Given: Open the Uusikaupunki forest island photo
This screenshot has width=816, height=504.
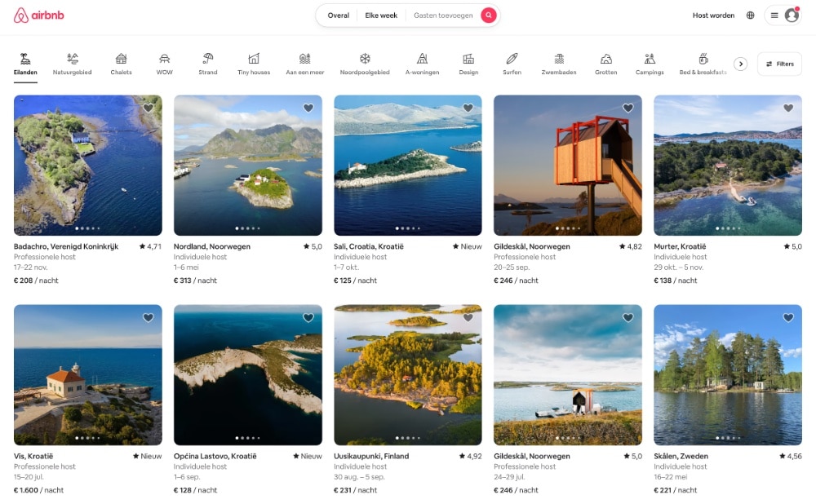Looking at the screenshot, I should [x=408, y=374].
